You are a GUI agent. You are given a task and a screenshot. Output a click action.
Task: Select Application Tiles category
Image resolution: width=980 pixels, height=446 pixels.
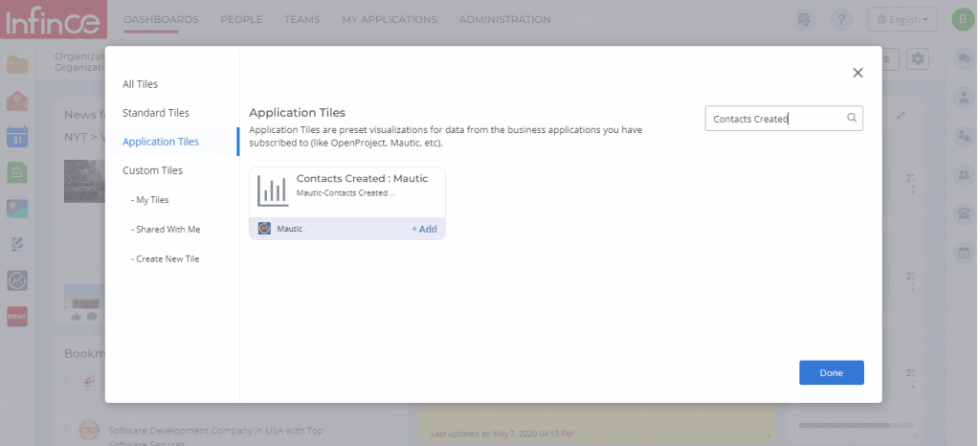pyautogui.click(x=161, y=142)
